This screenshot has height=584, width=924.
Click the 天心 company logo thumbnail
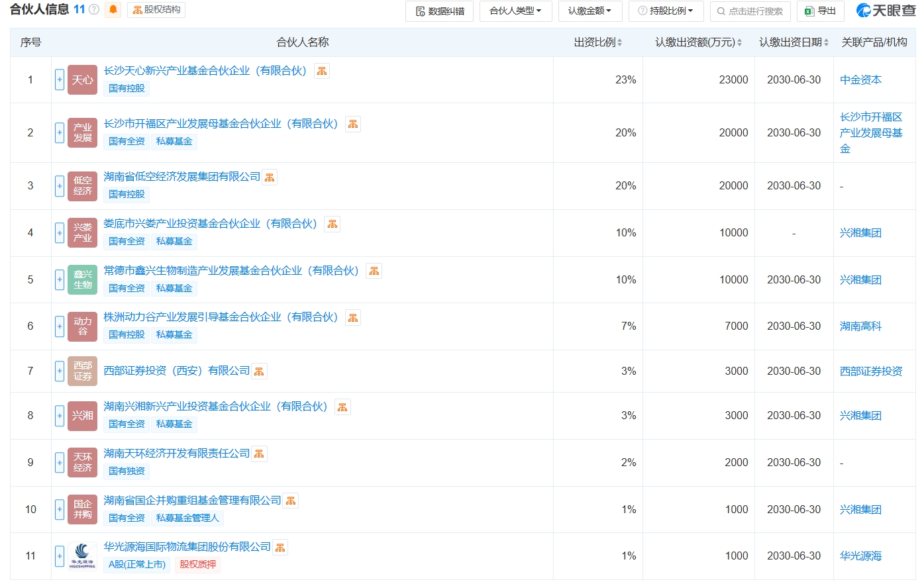[82, 80]
